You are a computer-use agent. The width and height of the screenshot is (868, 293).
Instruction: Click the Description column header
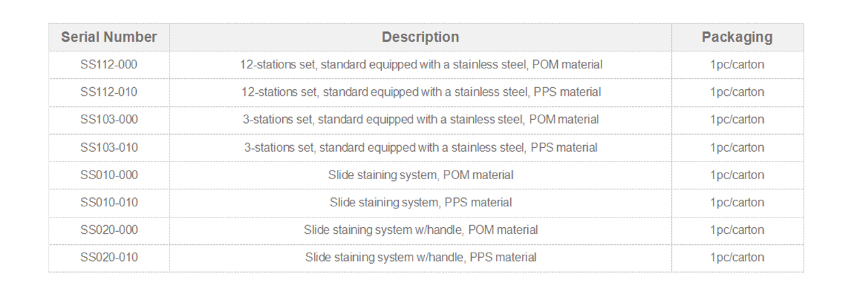(x=420, y=37)
